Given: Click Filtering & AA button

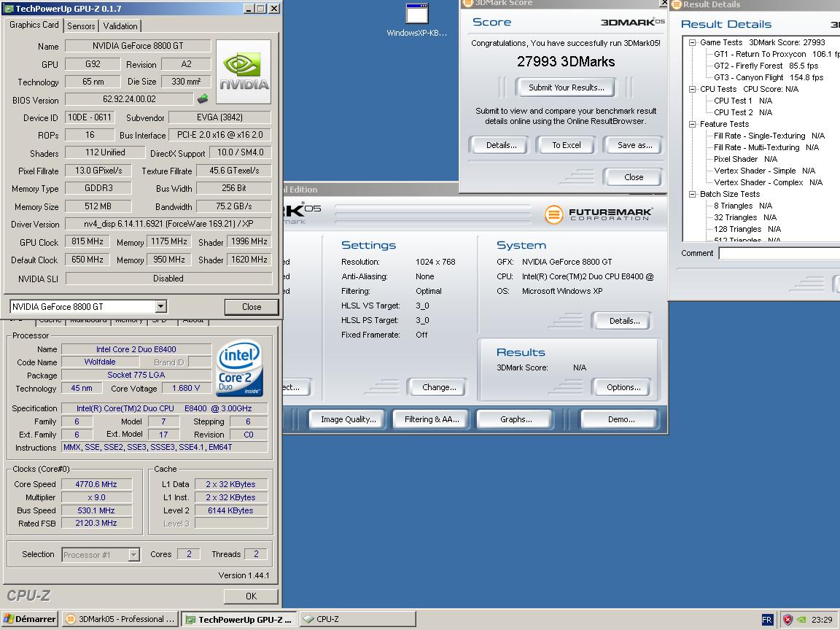Looking at the screenshot, I should point(431,419).
